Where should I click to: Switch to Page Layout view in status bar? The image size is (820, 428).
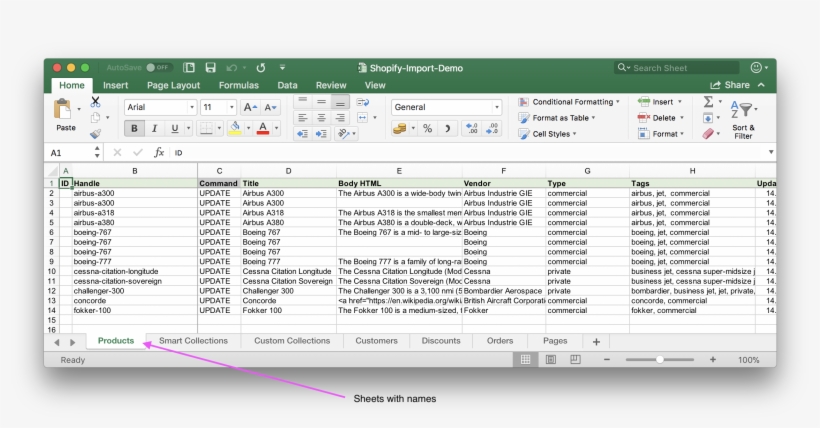click(551, 359)
